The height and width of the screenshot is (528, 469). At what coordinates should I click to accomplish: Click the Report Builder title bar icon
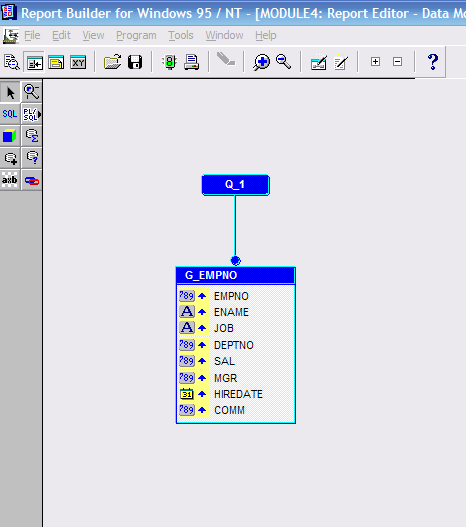9,13
